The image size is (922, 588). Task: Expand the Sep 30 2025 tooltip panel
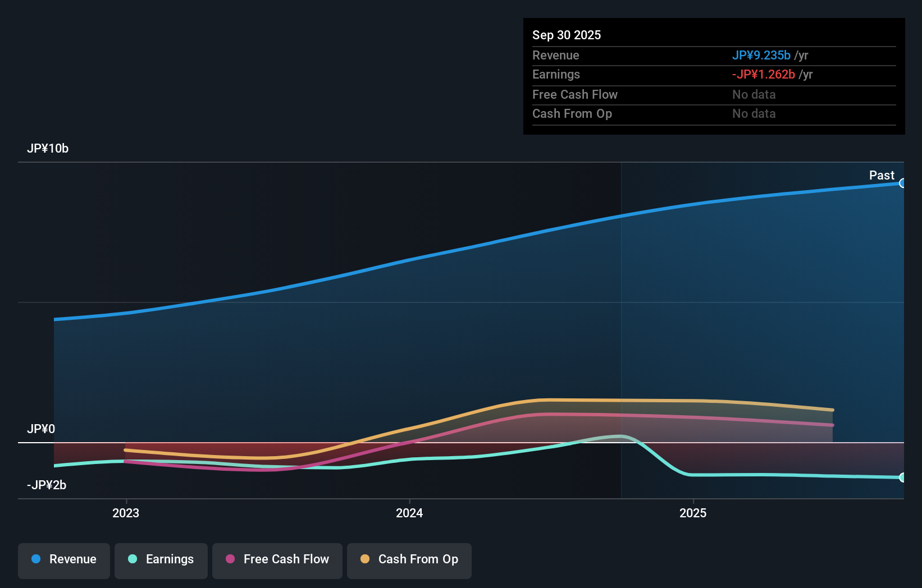567,35
